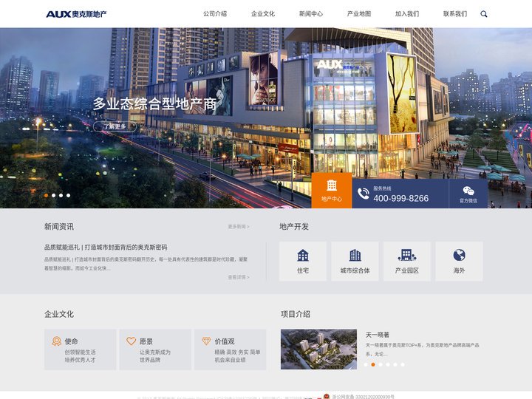Click the 项目介绍 section heading
The width and height of the screenshot is (532, 399).
point(296,314)
